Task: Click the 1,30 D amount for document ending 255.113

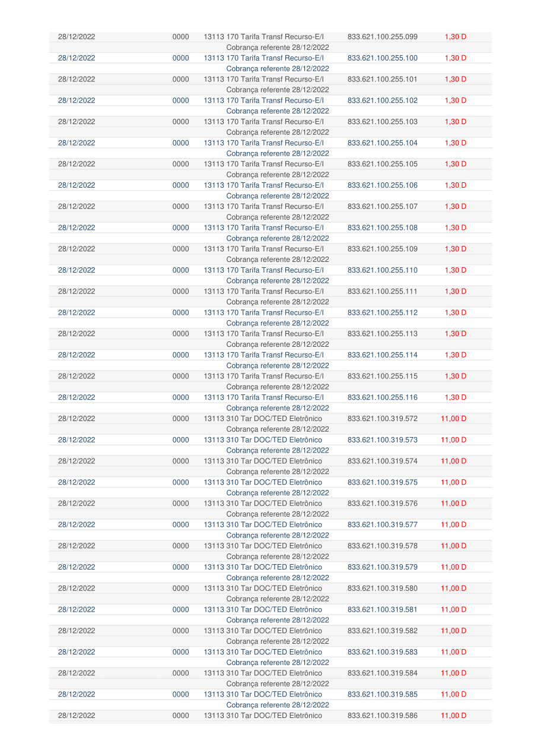Action: coord(455,334)
